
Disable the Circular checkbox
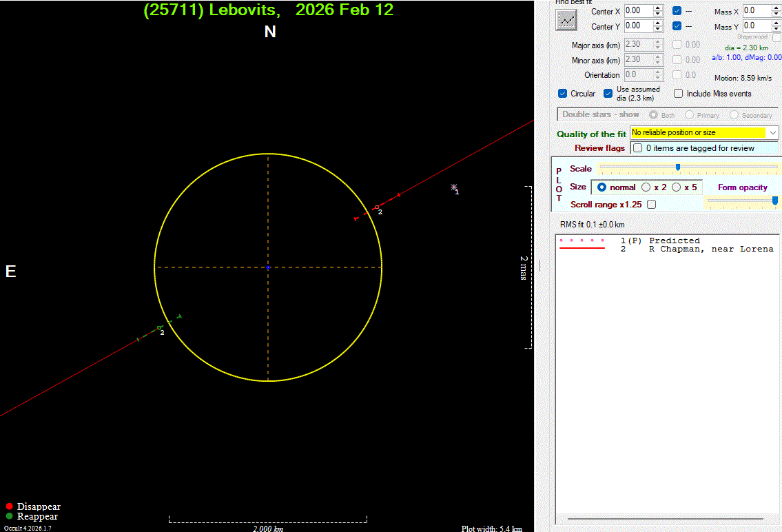click(563, 94)
